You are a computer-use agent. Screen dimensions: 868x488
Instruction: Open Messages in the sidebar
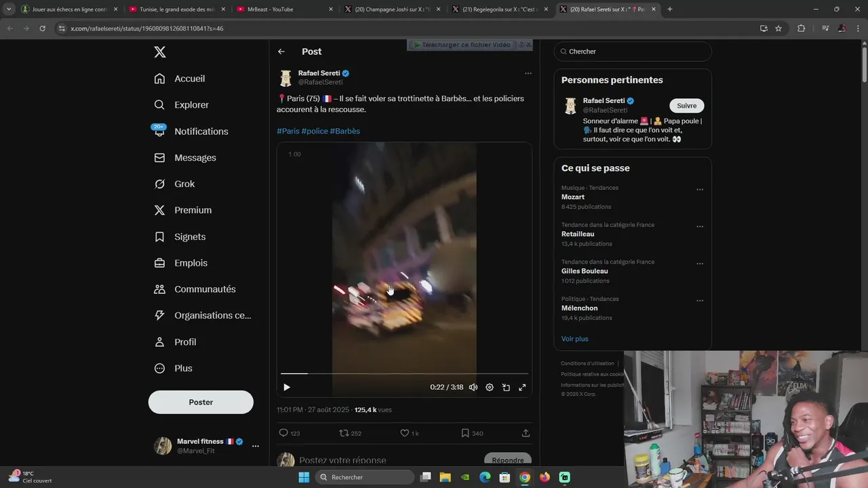pos(185,158)
